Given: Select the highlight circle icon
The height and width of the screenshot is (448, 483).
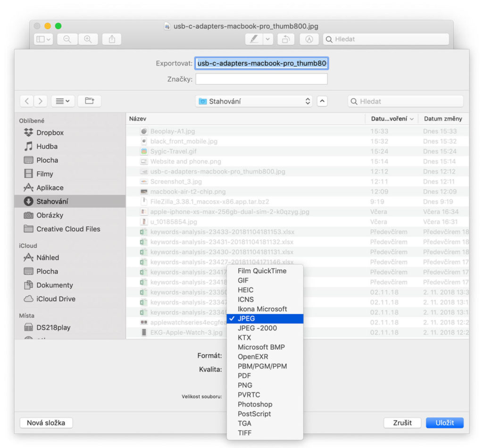Looking at the screenshot, I should [310, 39].
